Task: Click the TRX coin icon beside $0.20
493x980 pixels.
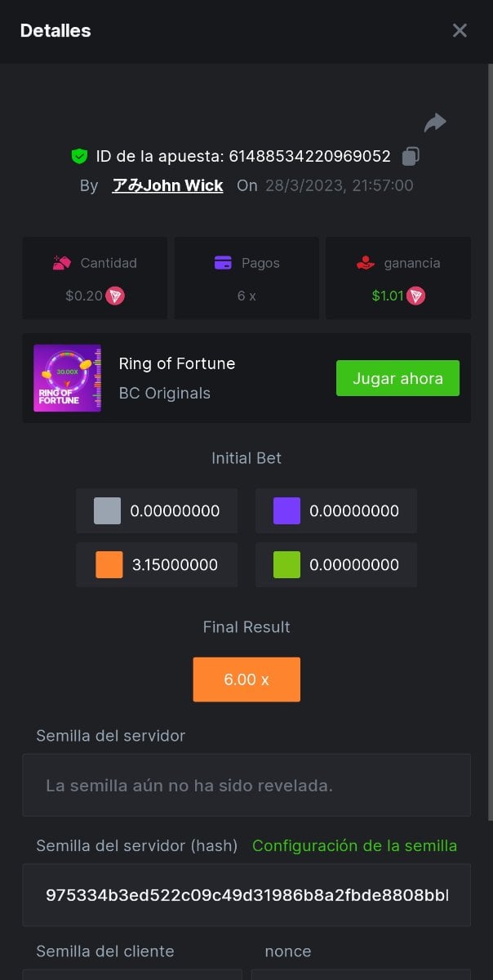Action: pos(115,296)
